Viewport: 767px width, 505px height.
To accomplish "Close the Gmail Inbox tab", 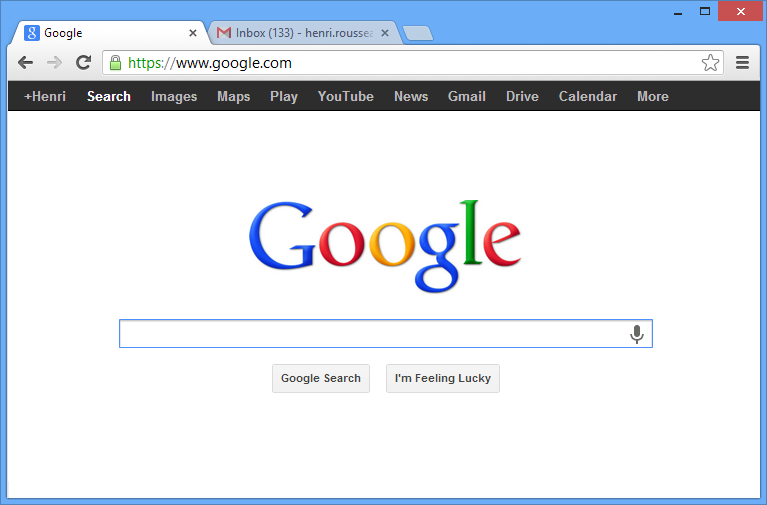I will coord(385,33).
